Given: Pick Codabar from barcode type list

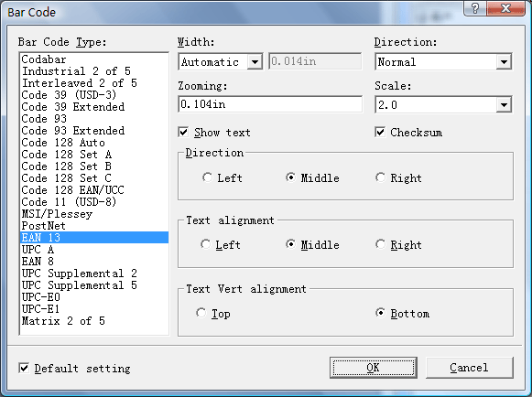Looking at the screenshot, I should pyautogui.click(x=94, y=59).
